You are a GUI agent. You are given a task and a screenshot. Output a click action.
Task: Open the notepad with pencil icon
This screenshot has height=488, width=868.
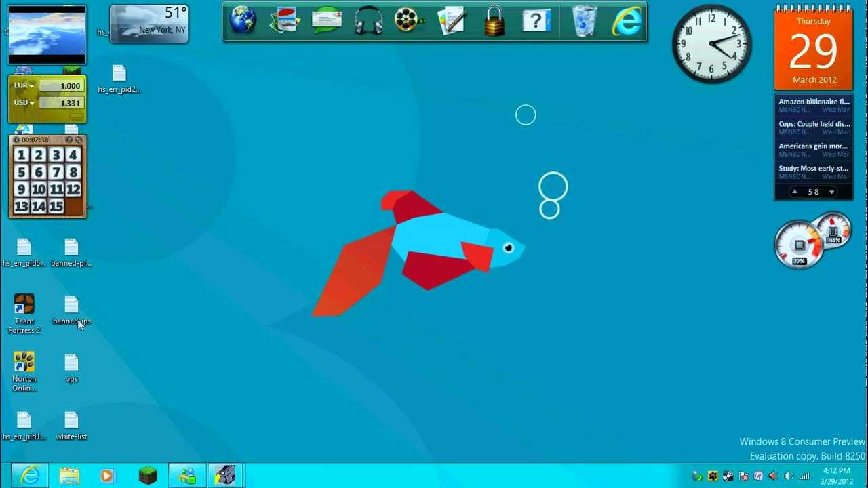point(452,21)
